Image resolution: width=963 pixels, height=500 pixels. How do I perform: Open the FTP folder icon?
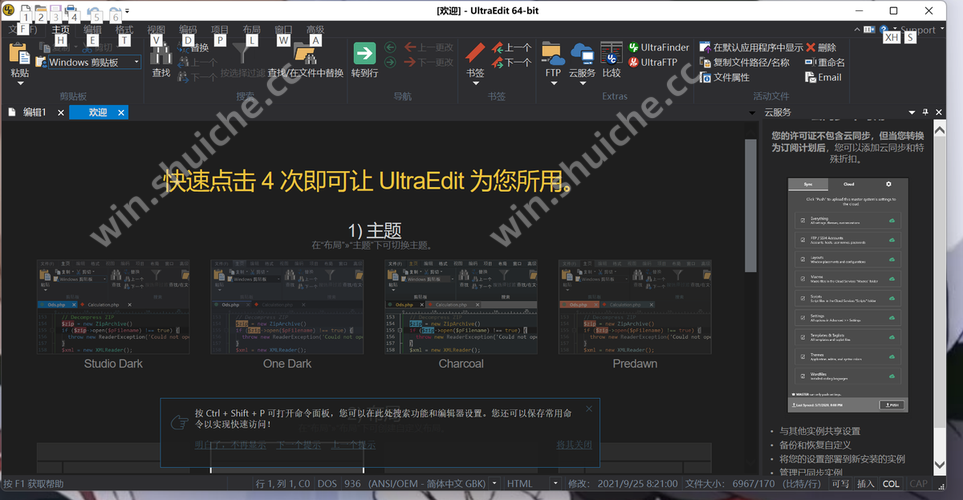tap(553, 53)
